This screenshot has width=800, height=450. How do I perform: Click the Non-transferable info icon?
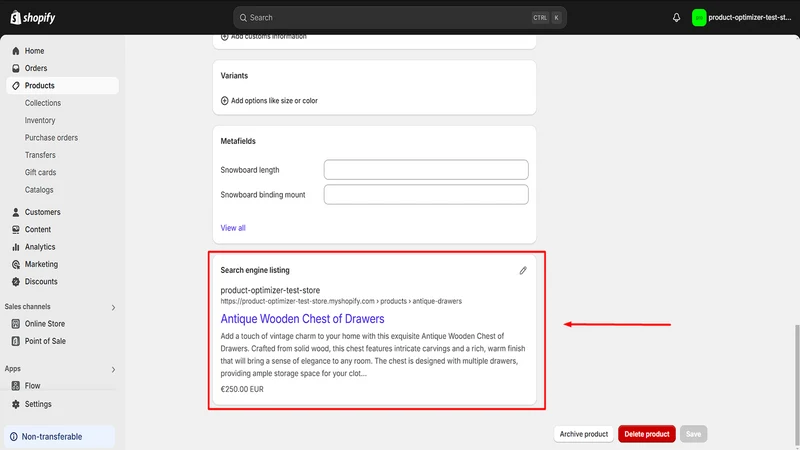click(x=14, y=437)
